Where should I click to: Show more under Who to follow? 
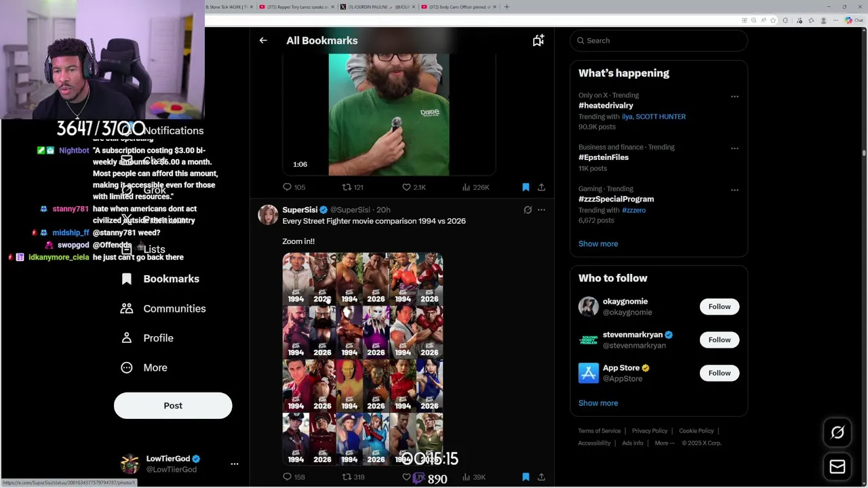(x=598, y=403)
